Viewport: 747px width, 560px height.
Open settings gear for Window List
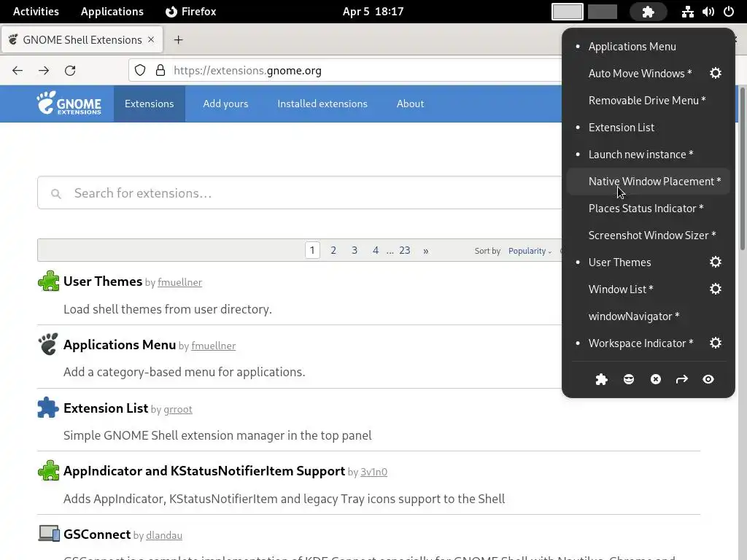pyautogui.click(x=715, y=289)
